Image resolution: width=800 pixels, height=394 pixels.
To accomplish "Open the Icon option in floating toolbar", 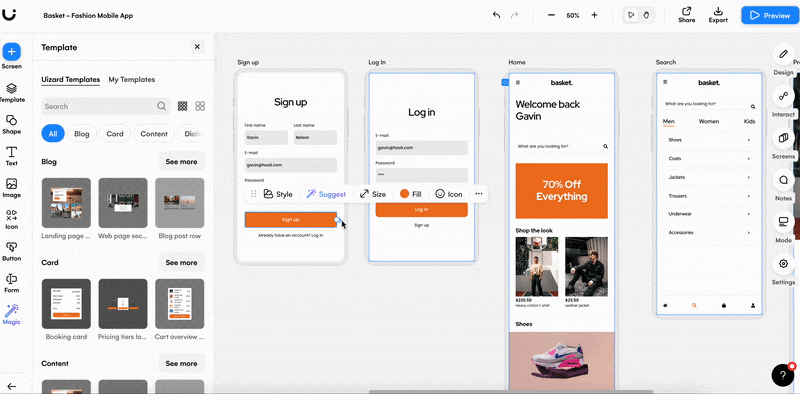I will click(x=448, y=194).
